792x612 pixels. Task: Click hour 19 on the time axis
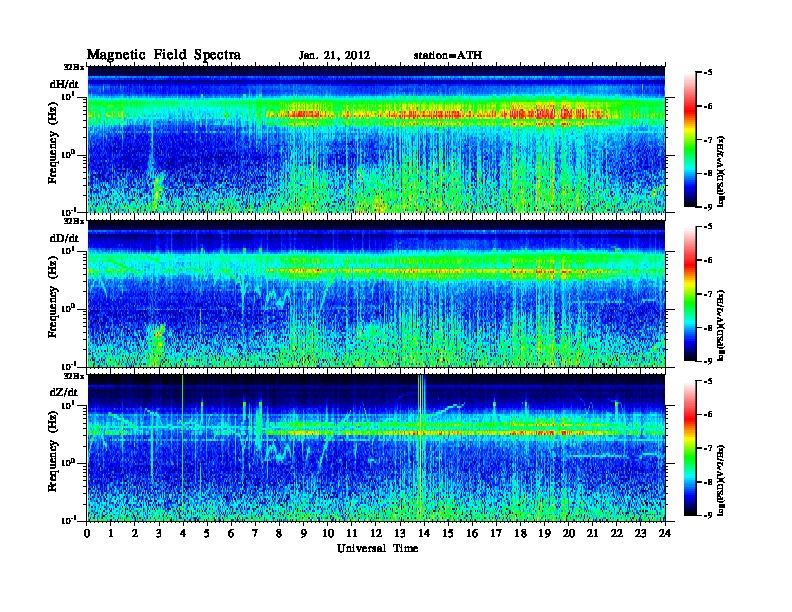pos(544,534)
